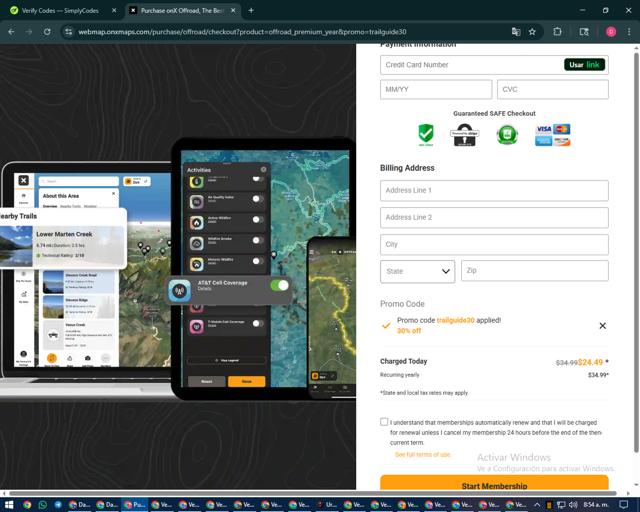Click the address bar URL
The image size is (640, 512).
242,32
